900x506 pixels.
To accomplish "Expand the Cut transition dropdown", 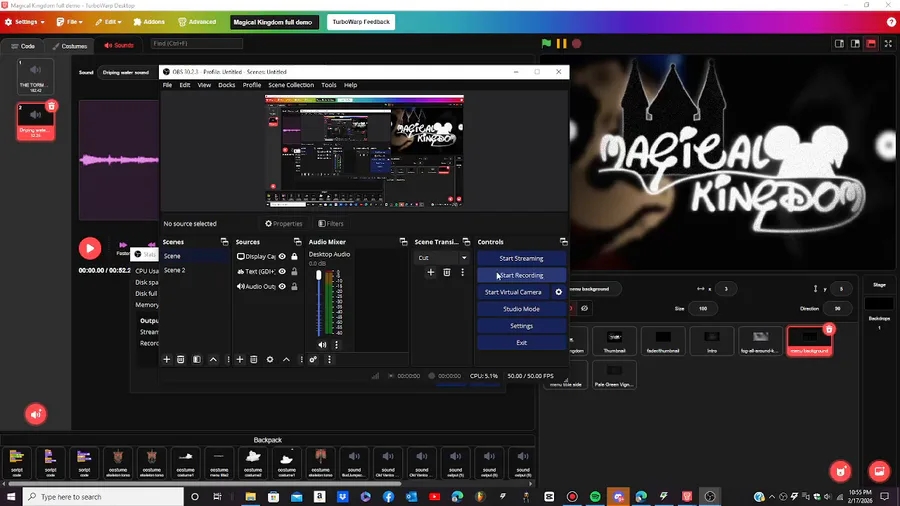I will [464, 258].
